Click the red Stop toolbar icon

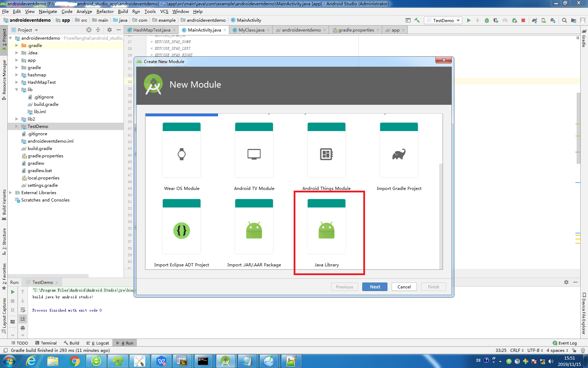coord(523,20)
